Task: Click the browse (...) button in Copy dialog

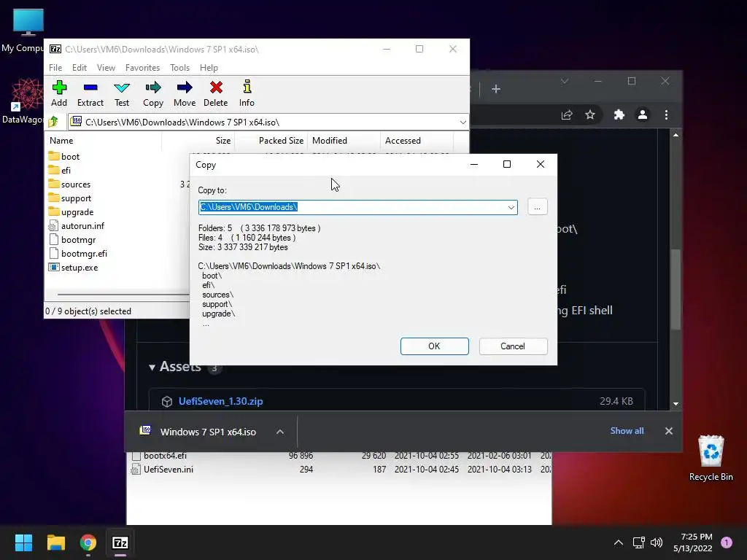Action: tap(538, 207)
